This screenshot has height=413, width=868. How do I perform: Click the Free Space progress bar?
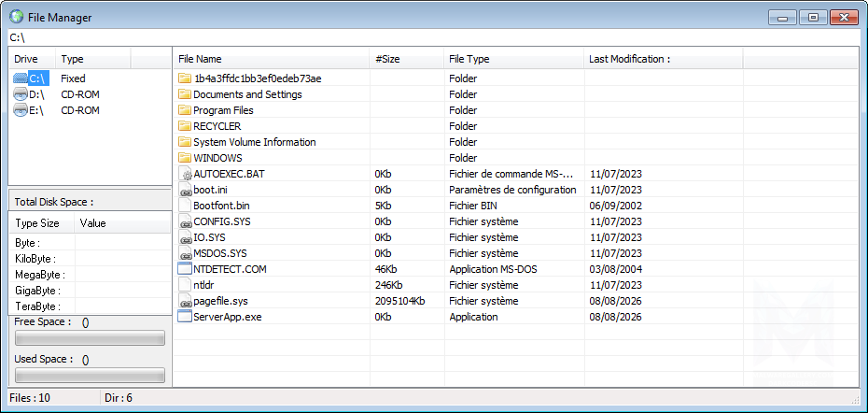pos(90,337)
